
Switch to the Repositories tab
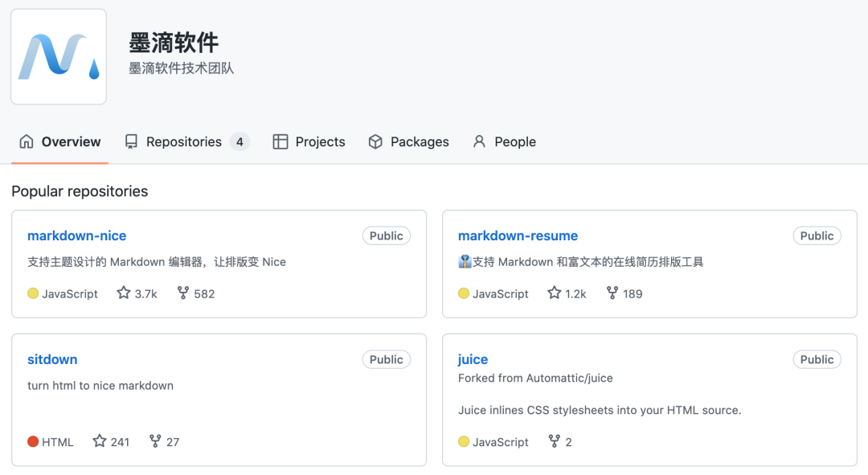[183, 141]
